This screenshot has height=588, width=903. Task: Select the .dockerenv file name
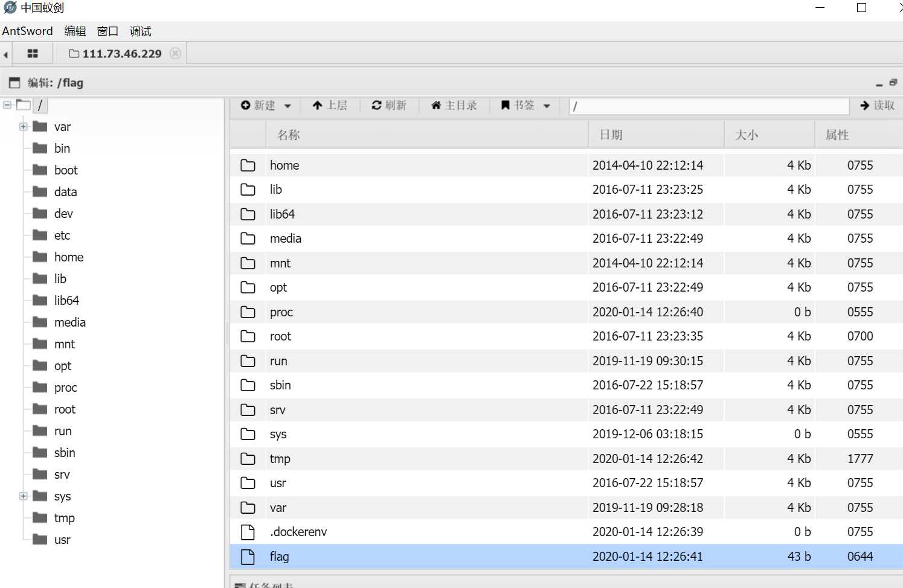pyautogui.click(x=298, y=532)
